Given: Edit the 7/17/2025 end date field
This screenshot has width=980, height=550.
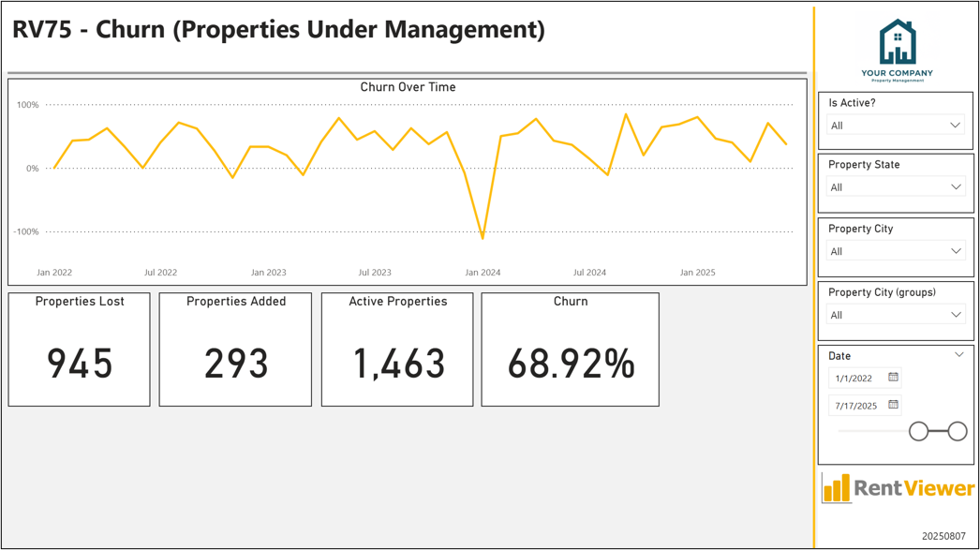Looking at the screenshot, I should pyautogui.click(x=865, y=405).
